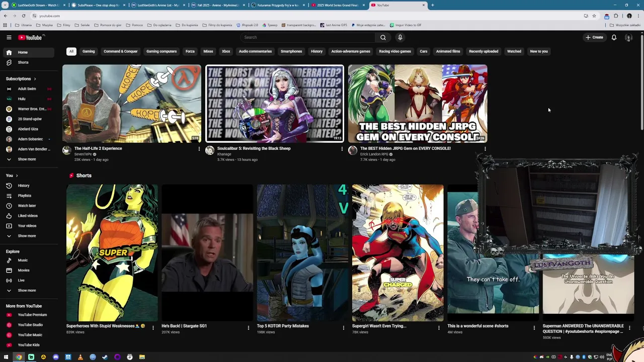Open the You section heading
The height and width of the screenshot is (362, 644).
12,175
